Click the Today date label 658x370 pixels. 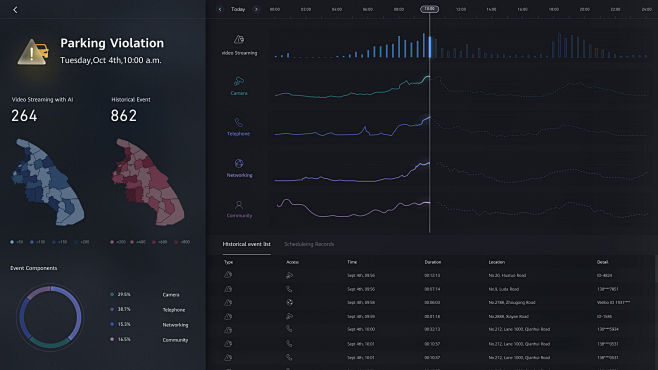238,9
